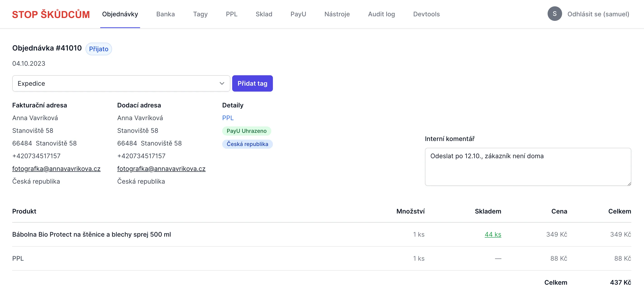644x306 pixels.
Task: Click the user avatar circle S
Action: pos(554,14)
